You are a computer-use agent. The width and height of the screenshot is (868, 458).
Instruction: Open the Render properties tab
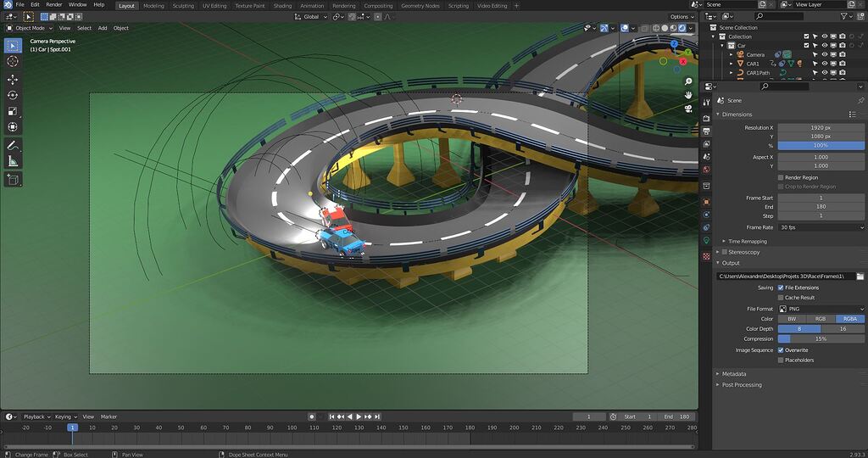point(706,119)
